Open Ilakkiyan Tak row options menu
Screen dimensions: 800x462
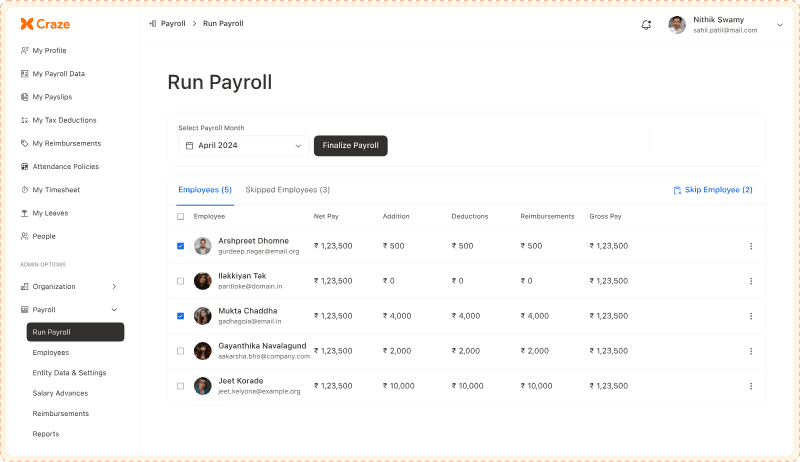coord(751,281)
